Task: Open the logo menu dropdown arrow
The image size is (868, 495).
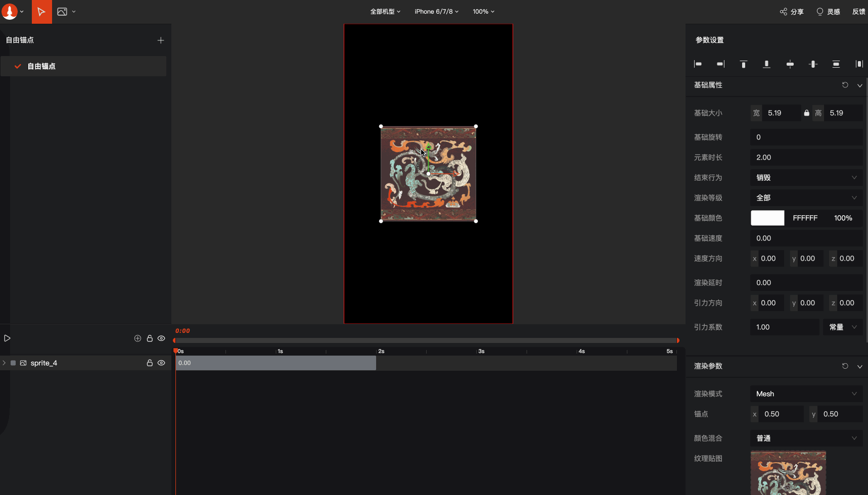Action: [22, 12]
